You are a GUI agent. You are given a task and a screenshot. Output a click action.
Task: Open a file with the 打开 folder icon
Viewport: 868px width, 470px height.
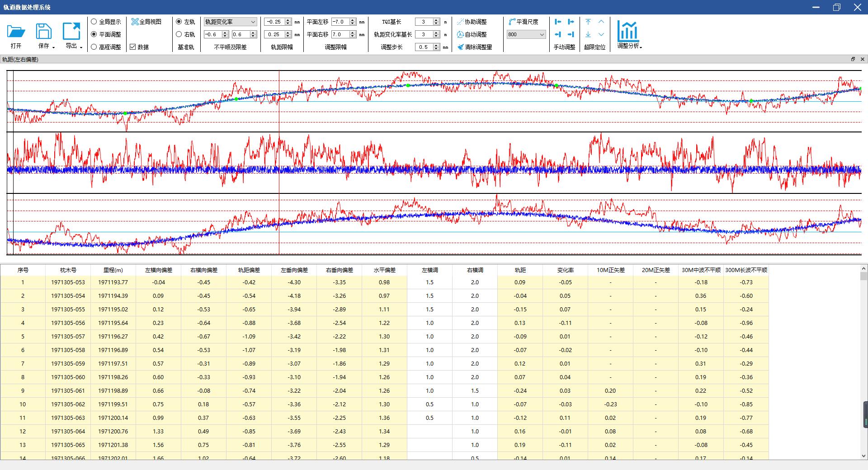coord(16,31)
